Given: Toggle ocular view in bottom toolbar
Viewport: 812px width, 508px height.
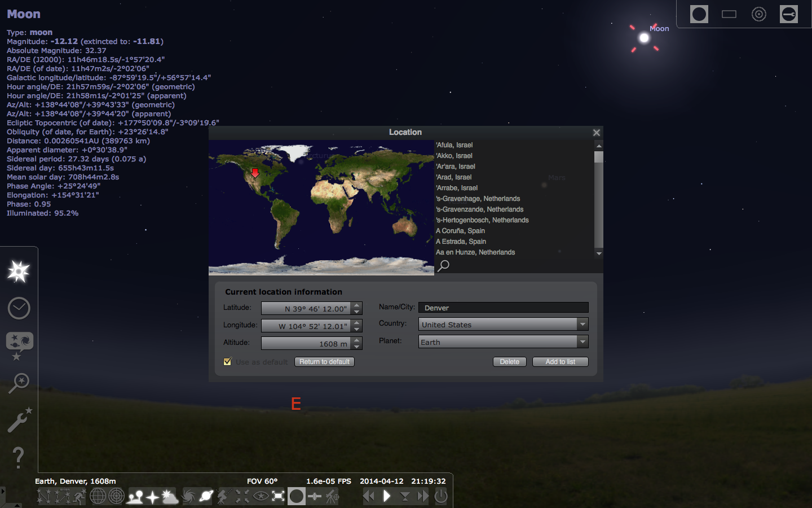Looking at the screenshot, I should (297, 496).
